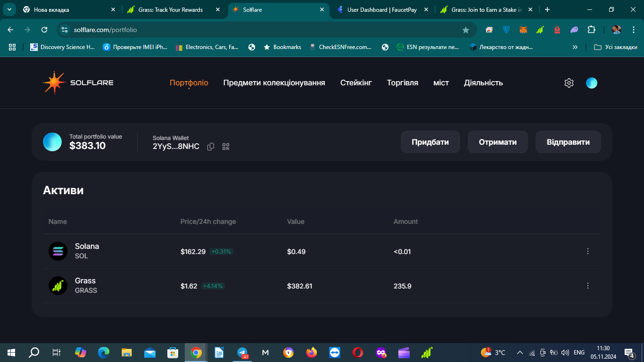The height and width of the screenshot is (362, 644).
Task: Open the Chrome apps grid shortcut
Action: [x=12, y=47]
